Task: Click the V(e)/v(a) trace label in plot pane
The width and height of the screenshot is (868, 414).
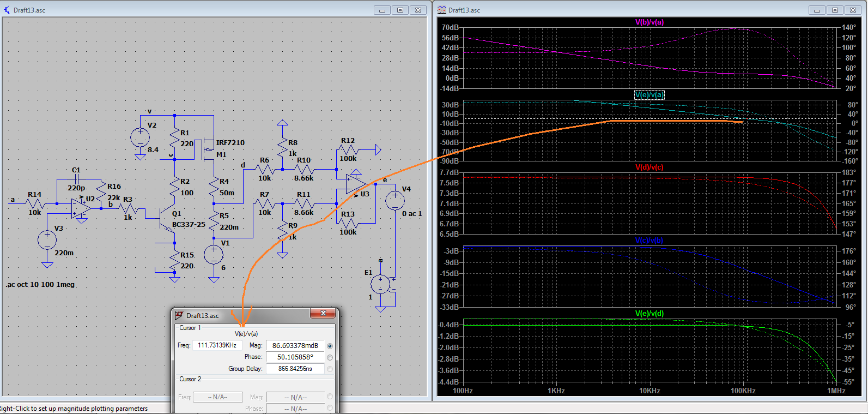Action: (x=650, y=95)
